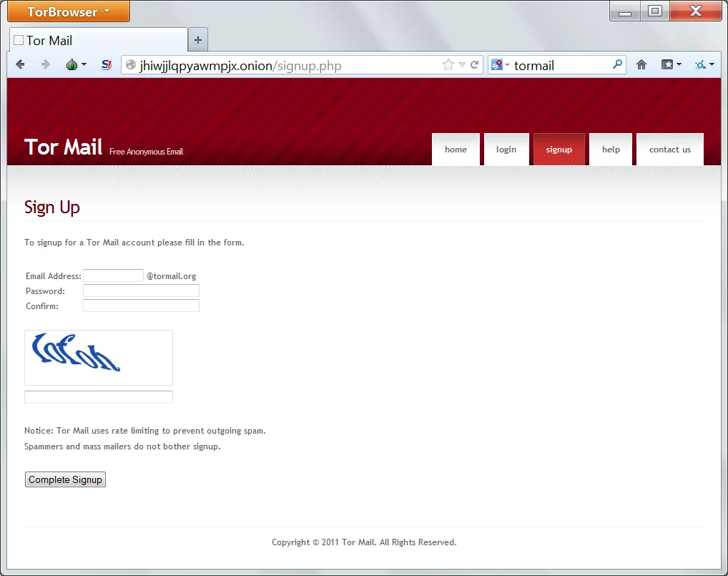Image resolution: width=728 pixels, height=576 pixels.
Task: Open the TorBrowser application menu
Action: coord(69,11)
